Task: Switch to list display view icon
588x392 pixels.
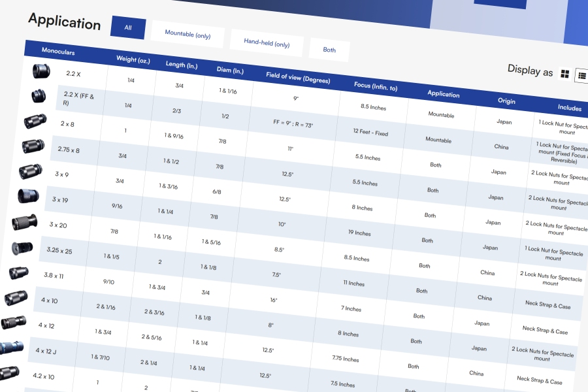Action: click(x=581, y=76)
